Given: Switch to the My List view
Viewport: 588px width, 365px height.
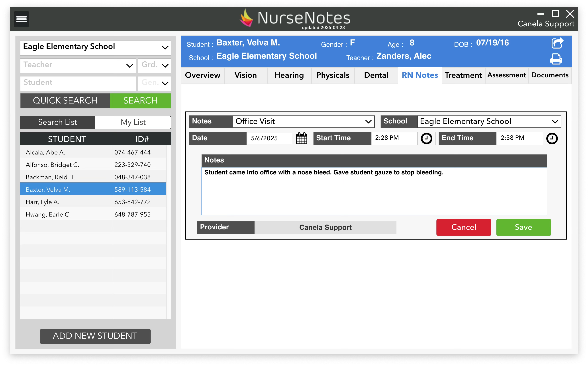Looking at the screenshot, I should pos(133,122).
